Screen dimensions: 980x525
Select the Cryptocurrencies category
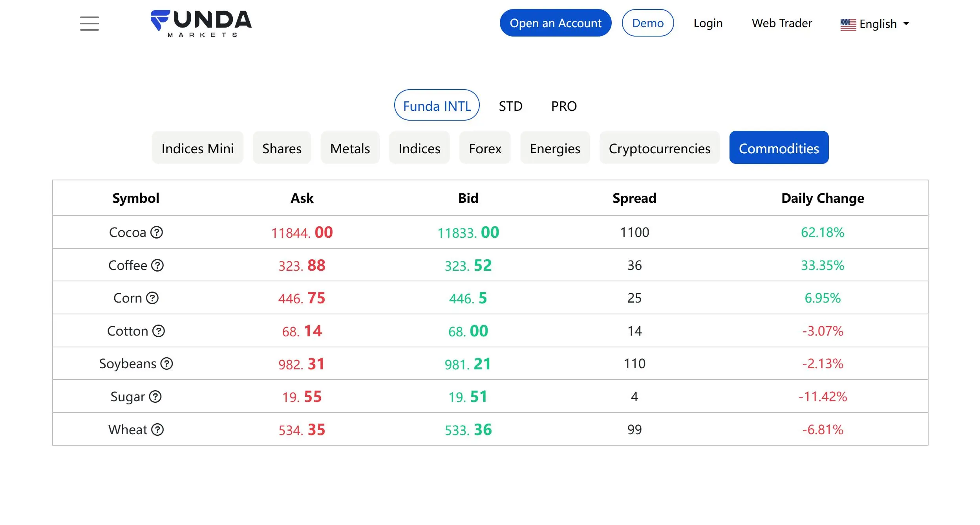coord(660,148)
